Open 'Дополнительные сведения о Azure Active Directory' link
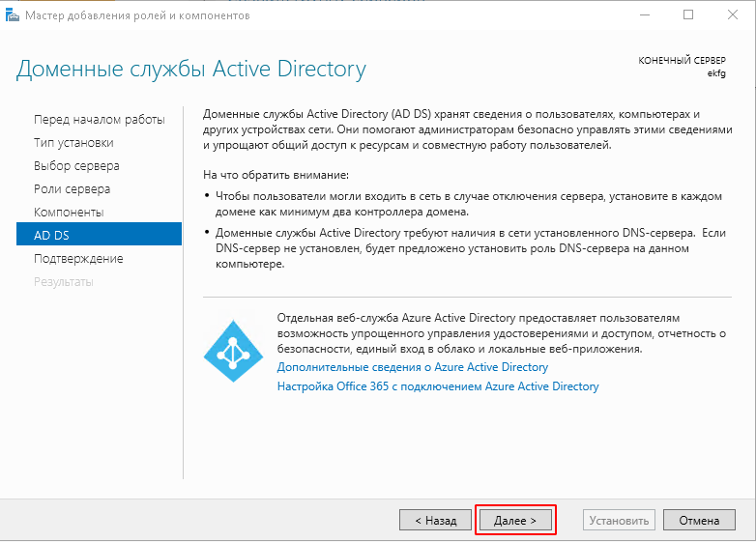756x542 pixels. coord(413,367)
